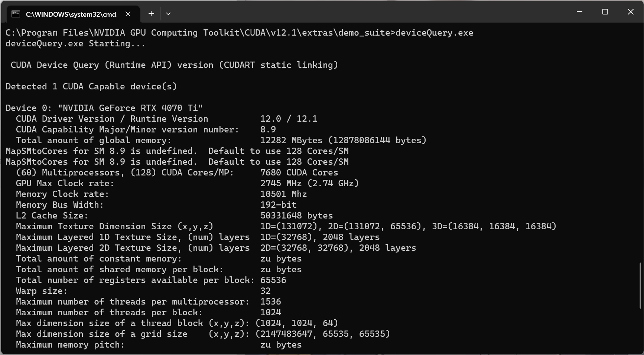Image resolution: width=644 pixels, height=355 pixels.
Task: Click the Warp size label
Action: [x=42, y=291]
